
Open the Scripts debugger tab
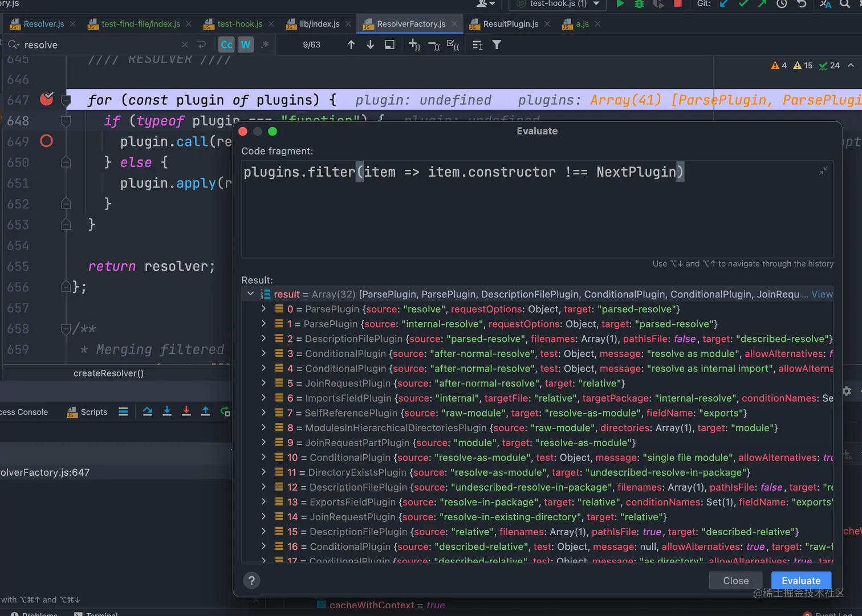coord(87,412)
